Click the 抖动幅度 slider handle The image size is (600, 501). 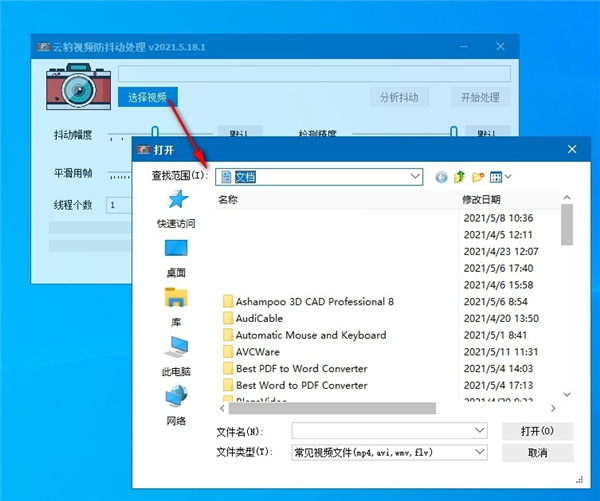155,131
